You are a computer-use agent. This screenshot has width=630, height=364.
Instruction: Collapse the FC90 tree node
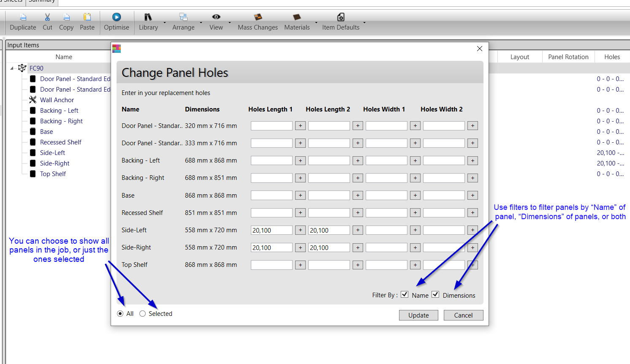tap(12, 68)
